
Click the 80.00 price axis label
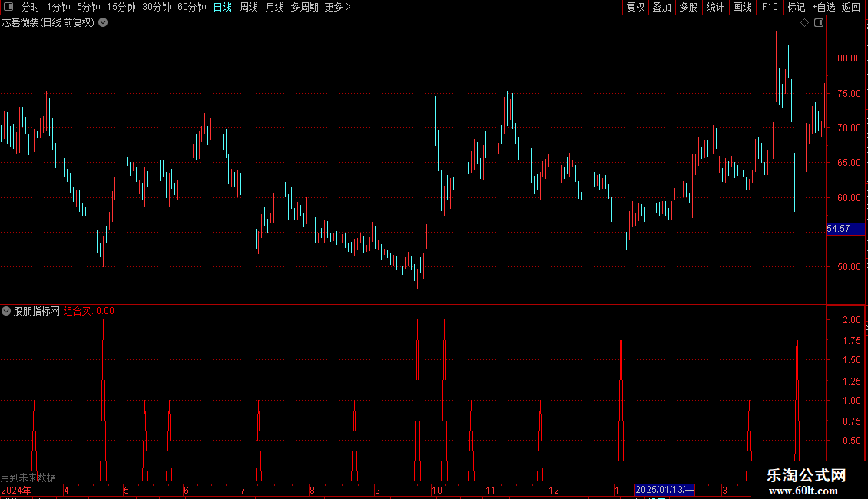point(849,58)
